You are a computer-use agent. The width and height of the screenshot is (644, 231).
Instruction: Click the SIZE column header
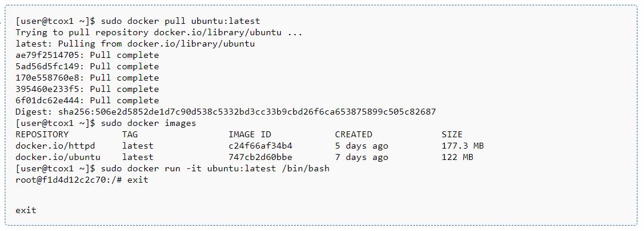coord(452,134)
